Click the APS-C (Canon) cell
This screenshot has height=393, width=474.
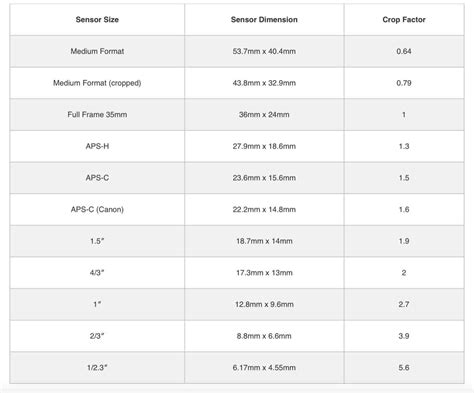(x=97, y=209)
